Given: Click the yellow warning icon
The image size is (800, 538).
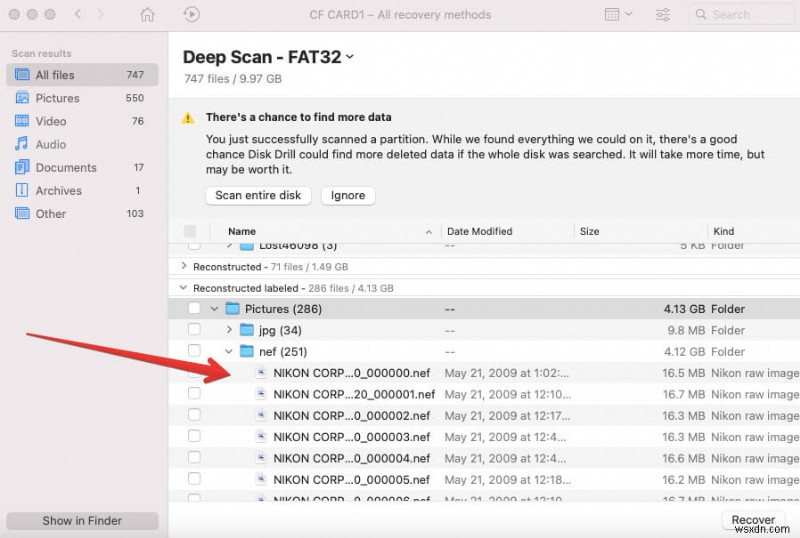Looking at the screenshot, I should pyautogui.click(x=188, y=118).
